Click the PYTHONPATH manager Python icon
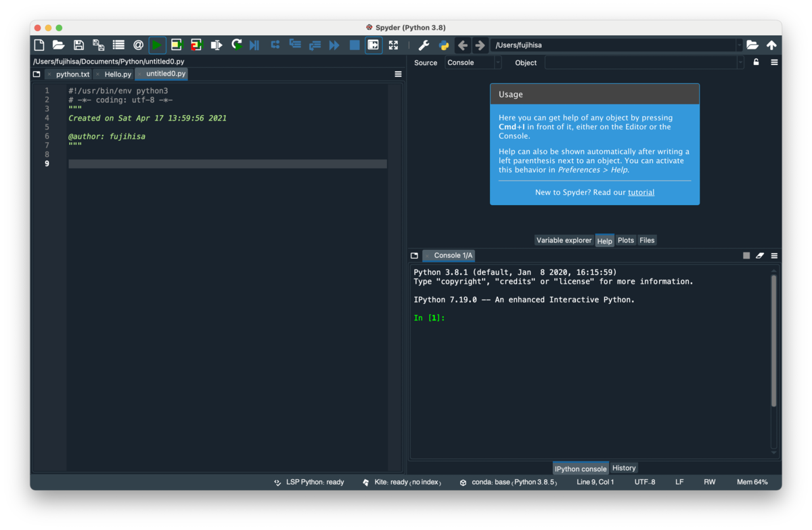Image resolution: width=812 pixels, height=530 pixels. 444,45
